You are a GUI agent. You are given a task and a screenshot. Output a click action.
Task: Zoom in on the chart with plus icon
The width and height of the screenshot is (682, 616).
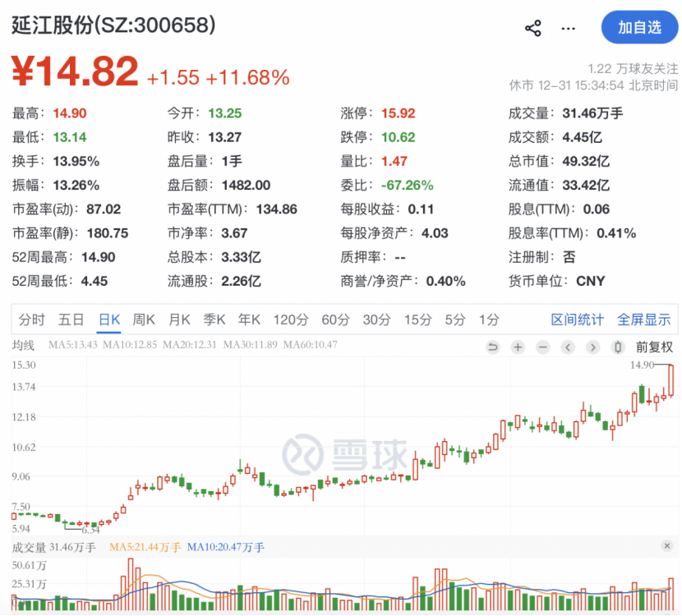pos(518,347)
